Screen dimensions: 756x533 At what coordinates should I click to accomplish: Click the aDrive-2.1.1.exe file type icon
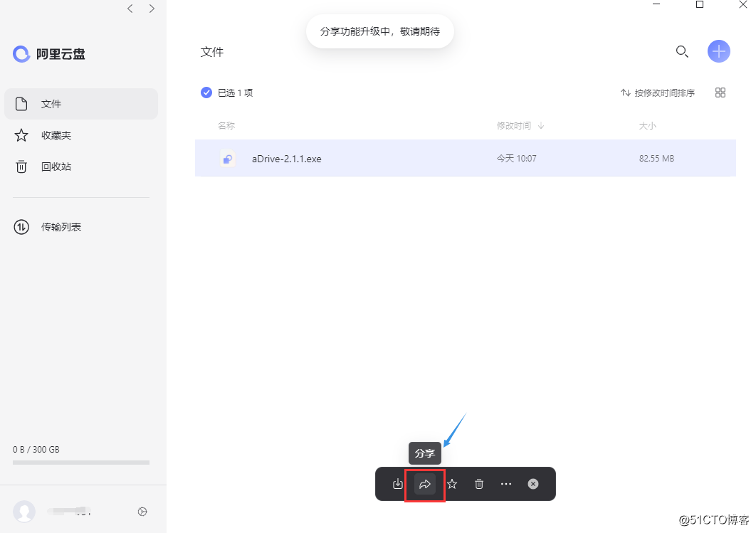click(x=228, y=159)
